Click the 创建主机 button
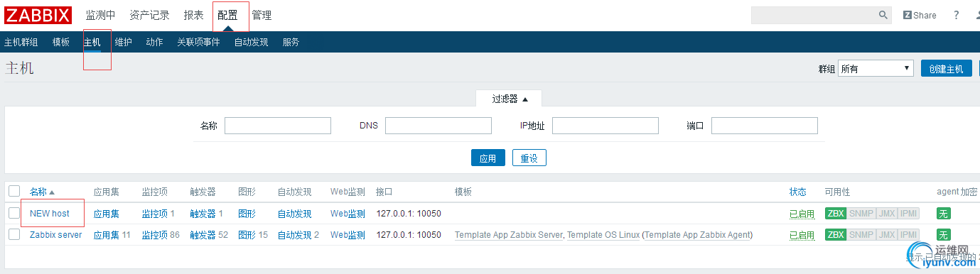This screenshot has height=274, width=980. pyautogui.click(x=946, y=68)
